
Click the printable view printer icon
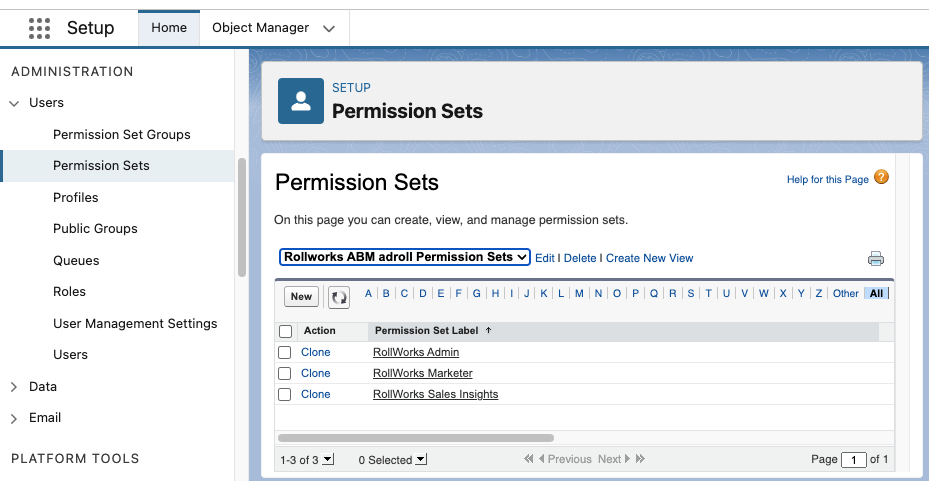(876, 259)
